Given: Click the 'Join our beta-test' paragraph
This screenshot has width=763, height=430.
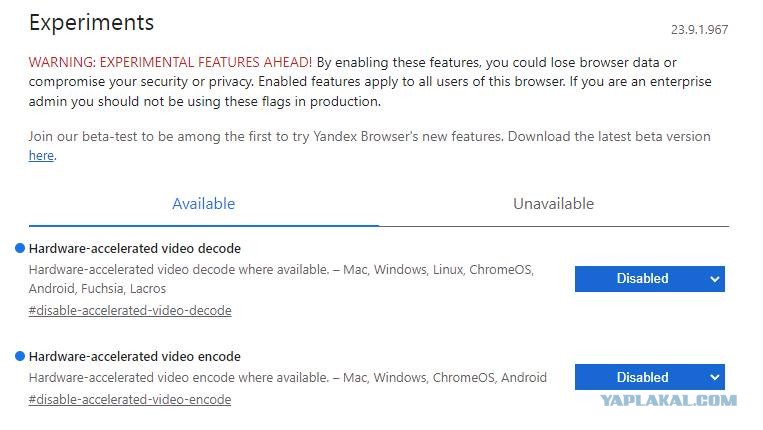Looking at the screenshot, I should pyautogui.click(x=369, y=146).
